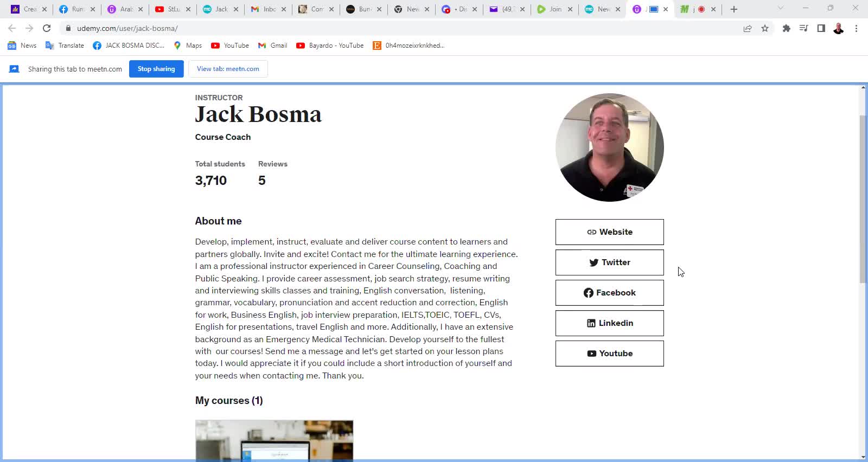Click the course thumbnail under My courses
Image resolution: width=868 pixels, height=462 pixels.
pos(274,440)
